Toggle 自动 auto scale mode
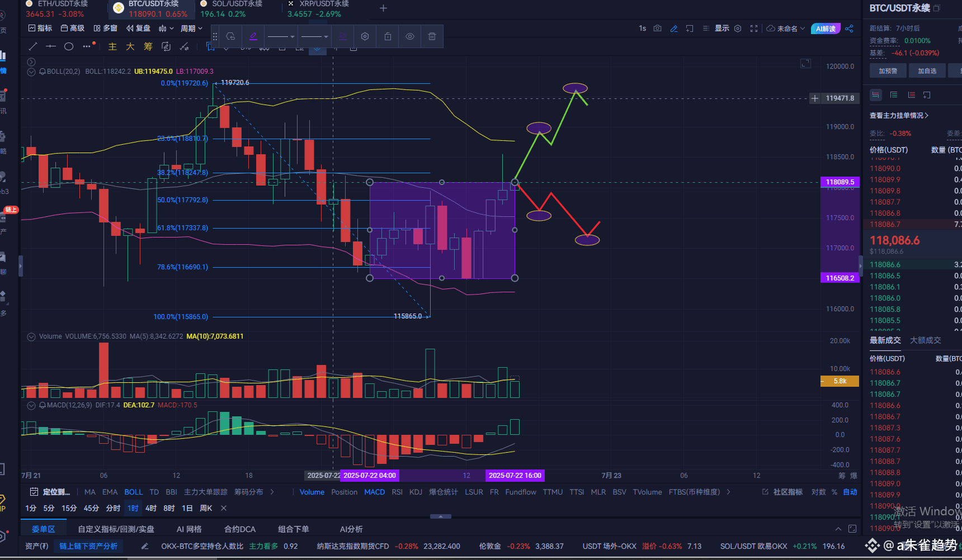Viewport: 962px width, 560px height. [850, 492]
